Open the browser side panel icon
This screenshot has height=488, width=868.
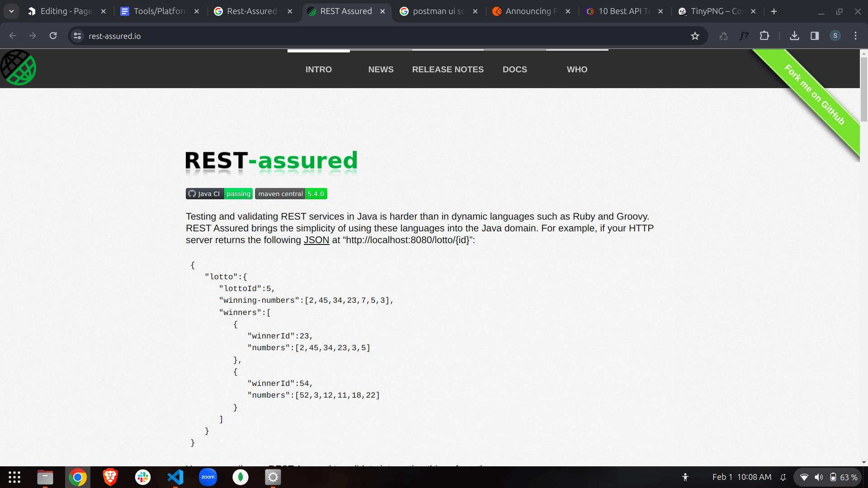click(x=815, y=36)
